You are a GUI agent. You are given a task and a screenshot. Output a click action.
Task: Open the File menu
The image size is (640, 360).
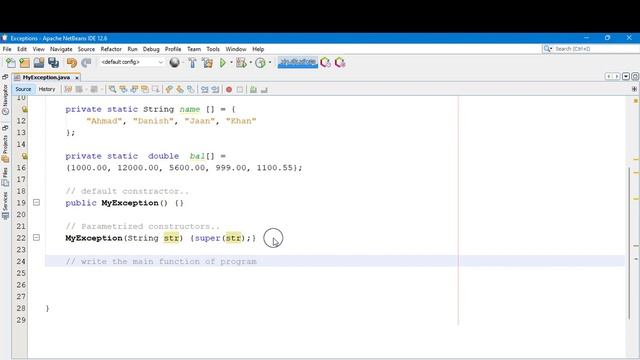coord(7,49)
